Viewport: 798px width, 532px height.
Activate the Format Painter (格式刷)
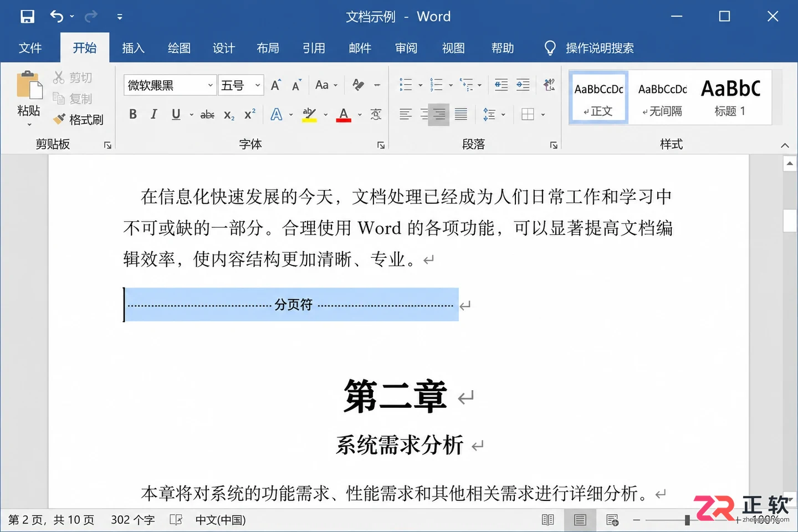tap(78, 119)
